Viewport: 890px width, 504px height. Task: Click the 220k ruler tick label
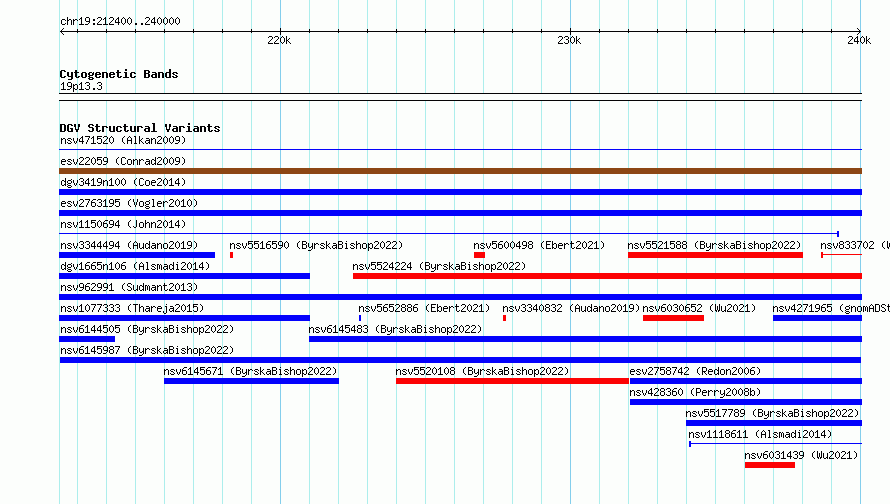pos(279,40)
